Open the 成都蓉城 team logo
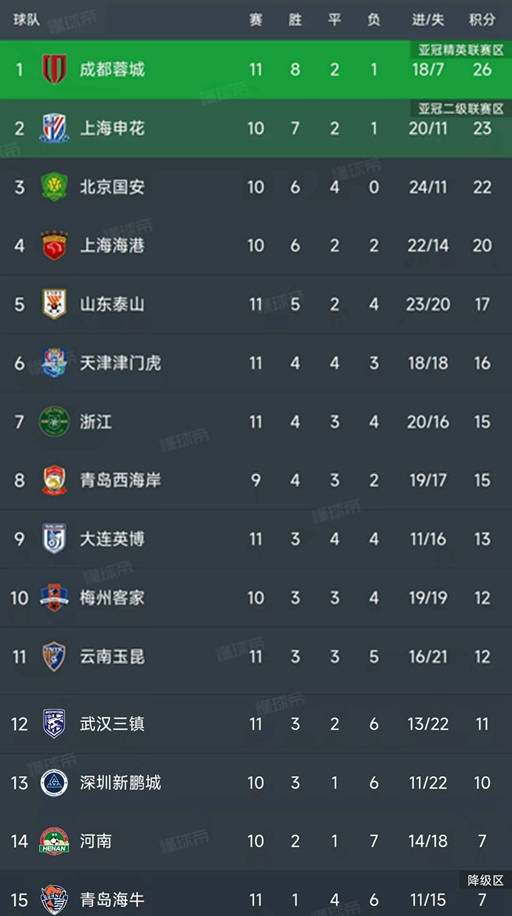The width and height of the screenshot is (512, 916). [x=54, y=70]
